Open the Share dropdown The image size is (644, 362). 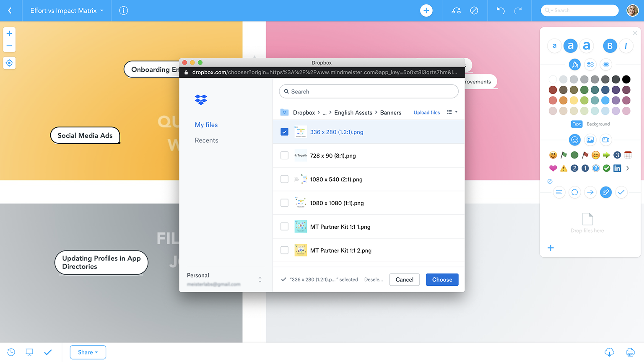coord(88,352)
